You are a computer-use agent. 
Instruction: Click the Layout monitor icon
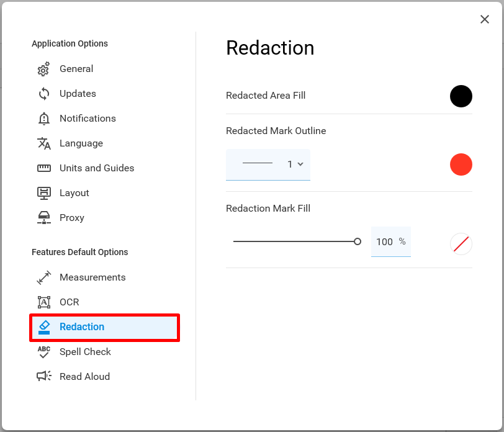coord(43,193)
